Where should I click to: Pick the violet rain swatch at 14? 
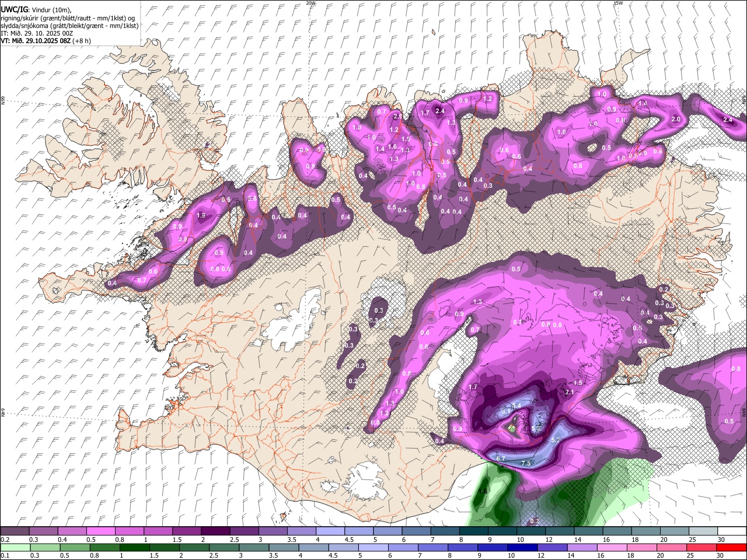[x=581, y=547]
